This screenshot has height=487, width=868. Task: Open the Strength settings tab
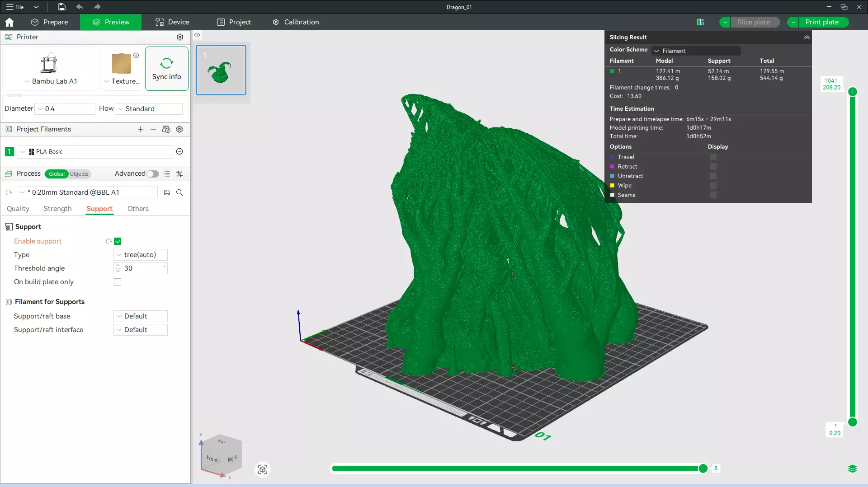pos(58,209)
